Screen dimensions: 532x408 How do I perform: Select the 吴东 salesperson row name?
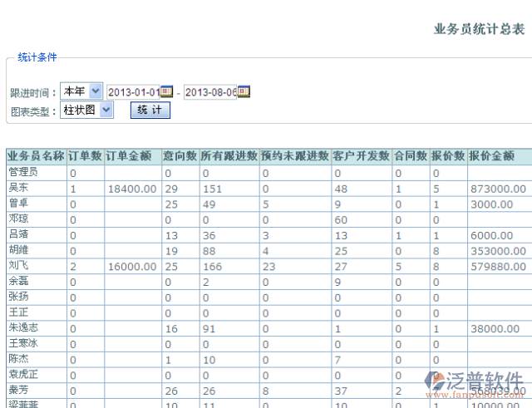point(19,189)
